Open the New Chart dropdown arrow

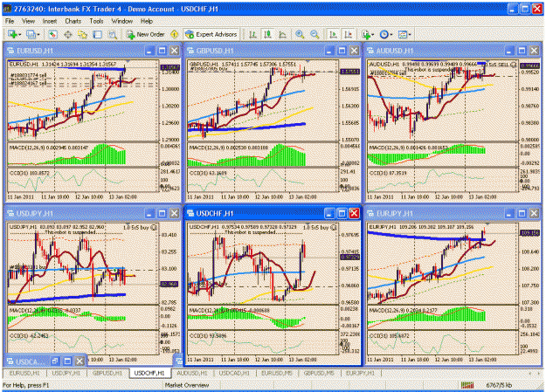click(20, 35)
